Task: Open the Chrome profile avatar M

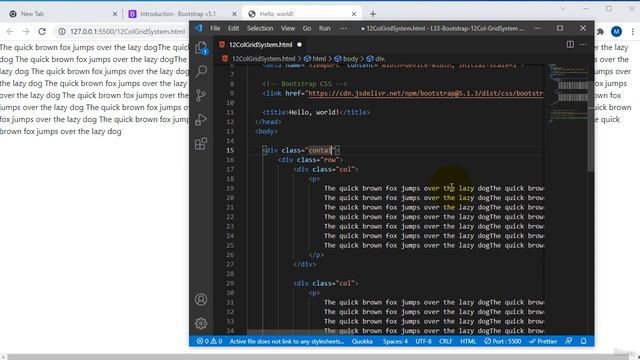Action: point(616,31)
